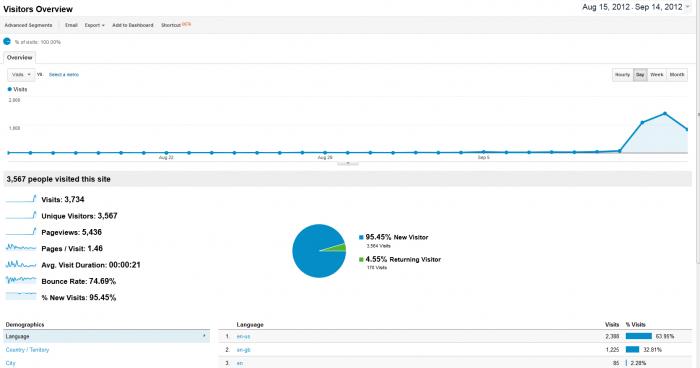This screenshot has width=700, height=368.
Task: Click the Language column header
Action: pos(250,325)
